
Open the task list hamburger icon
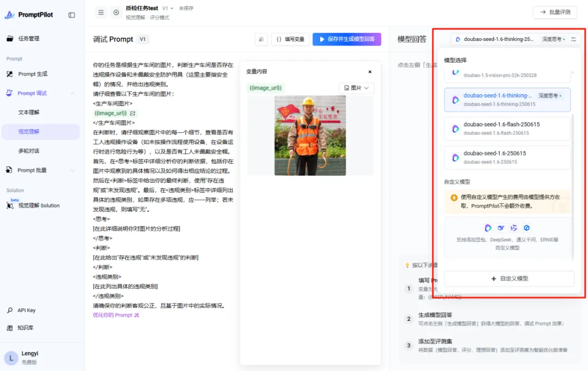tap(101, 13)
